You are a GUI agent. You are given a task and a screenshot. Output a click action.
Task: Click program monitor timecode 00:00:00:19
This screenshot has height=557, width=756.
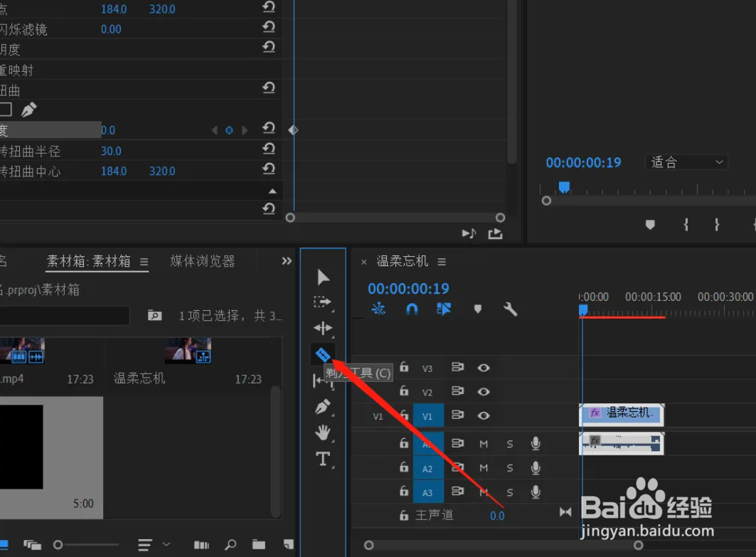point(583,162)
